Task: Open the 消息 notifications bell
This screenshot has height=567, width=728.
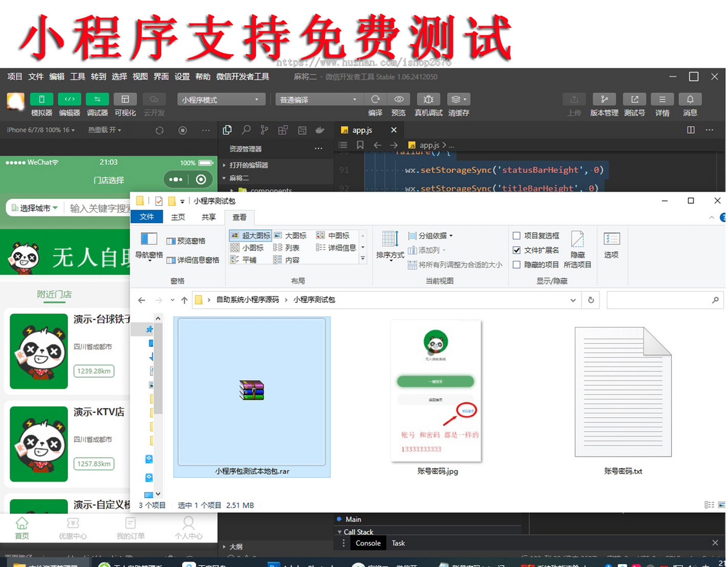Action: pos(690,99)
